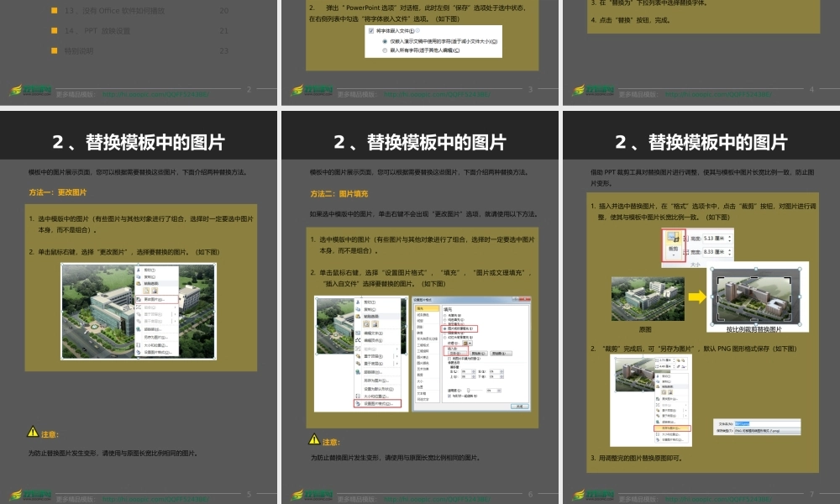
Task: Choose the red-boxed 另存为图片 item on slide 7
Action: coord(672,428)
